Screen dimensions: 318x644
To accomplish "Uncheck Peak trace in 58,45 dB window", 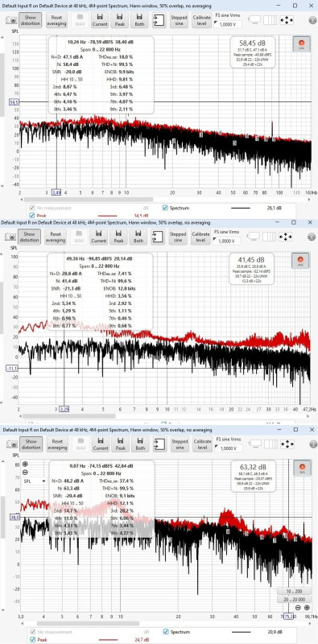I will click(31, 215).
